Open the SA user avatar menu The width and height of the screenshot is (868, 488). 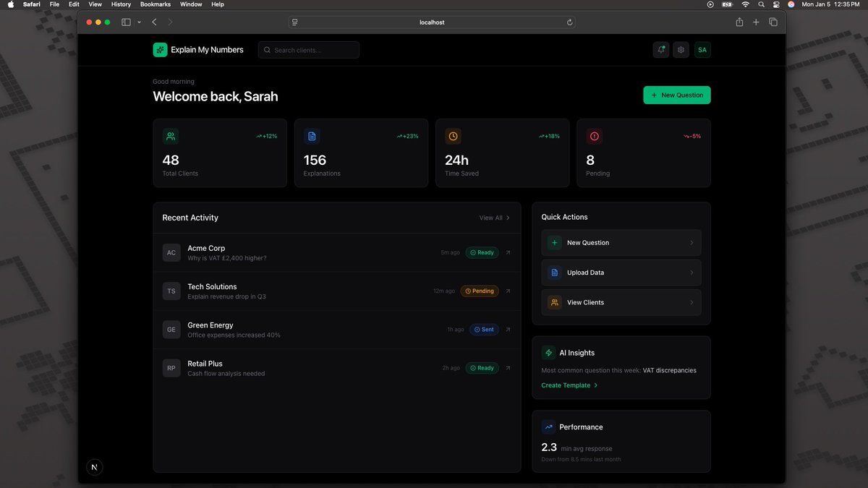[702, 50]
